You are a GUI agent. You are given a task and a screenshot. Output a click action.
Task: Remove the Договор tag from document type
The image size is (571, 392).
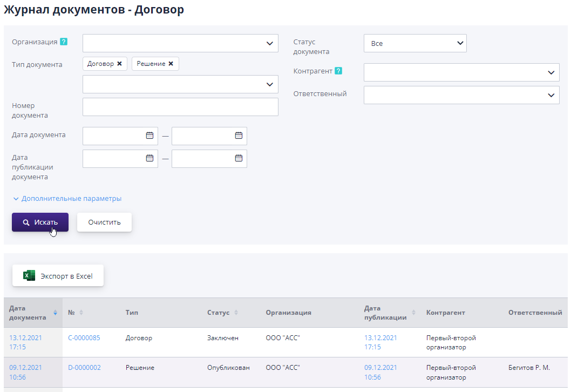tap(119, 64)
